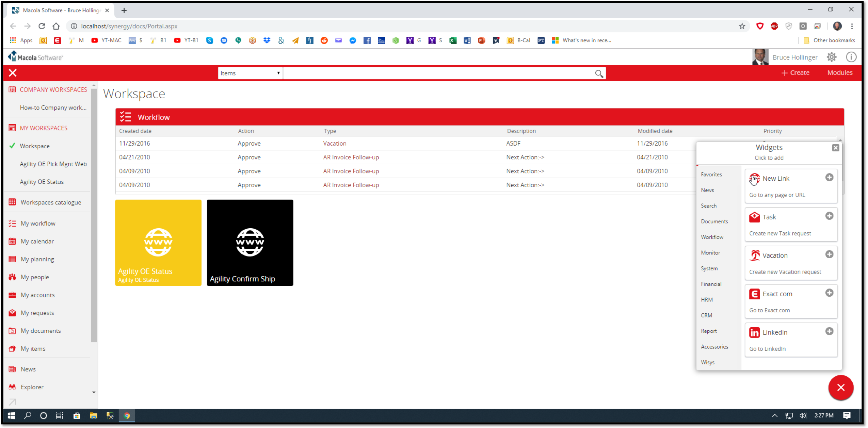
Task: Close the Widgets panel
Action: [x=836, y=147]
